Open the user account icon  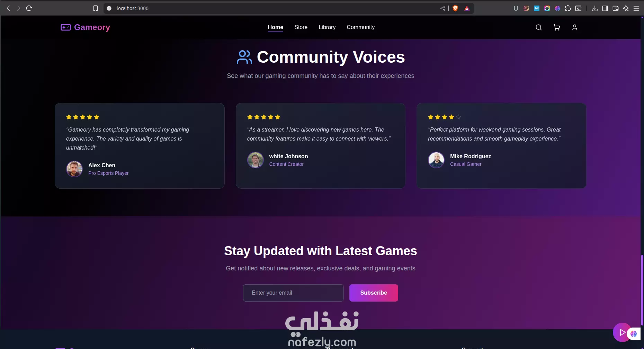[574, 27]
